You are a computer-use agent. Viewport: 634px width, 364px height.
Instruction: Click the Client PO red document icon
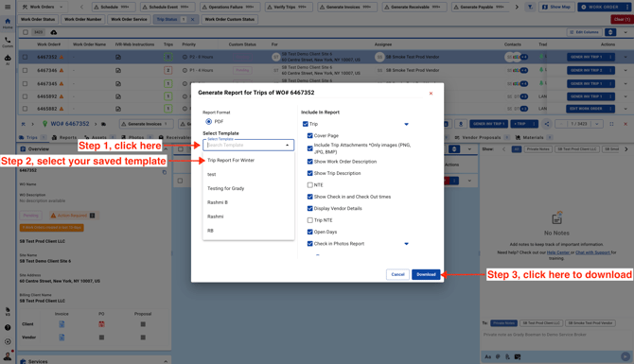pyautogui.click(x=101, y=324)
